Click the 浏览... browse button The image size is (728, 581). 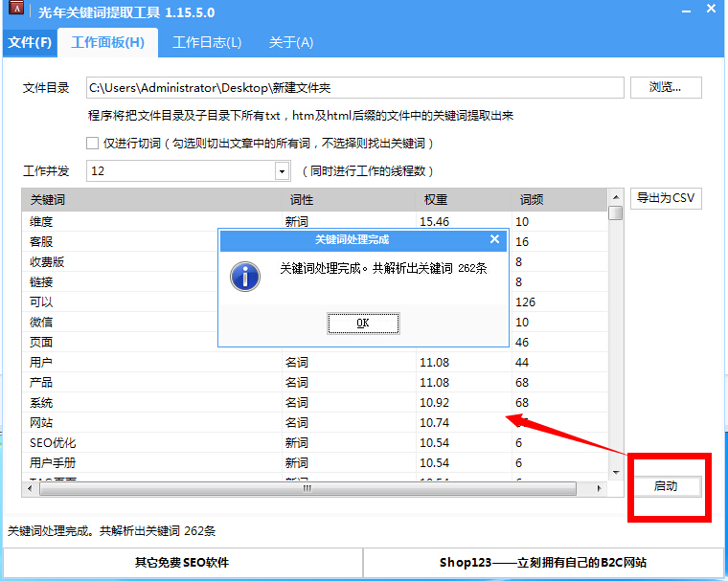point(666,88)
